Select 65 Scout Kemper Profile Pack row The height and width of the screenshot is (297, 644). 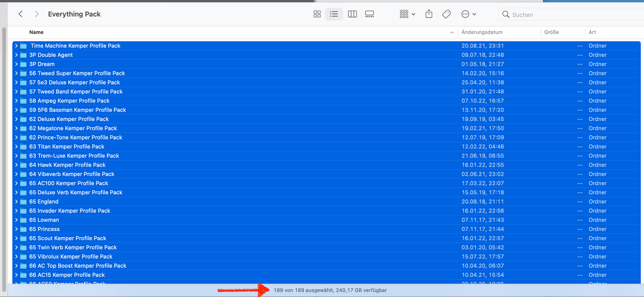(327, 238)
